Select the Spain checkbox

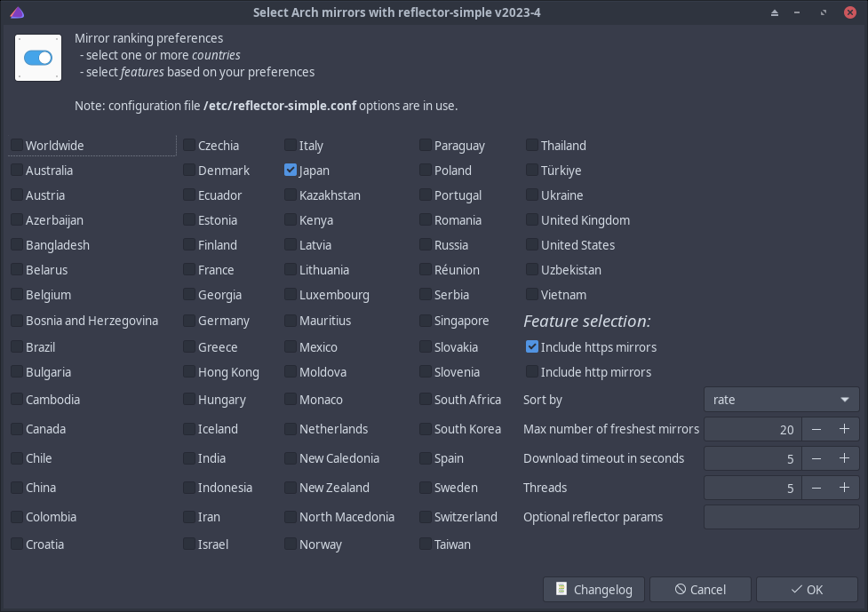[426, 458]
